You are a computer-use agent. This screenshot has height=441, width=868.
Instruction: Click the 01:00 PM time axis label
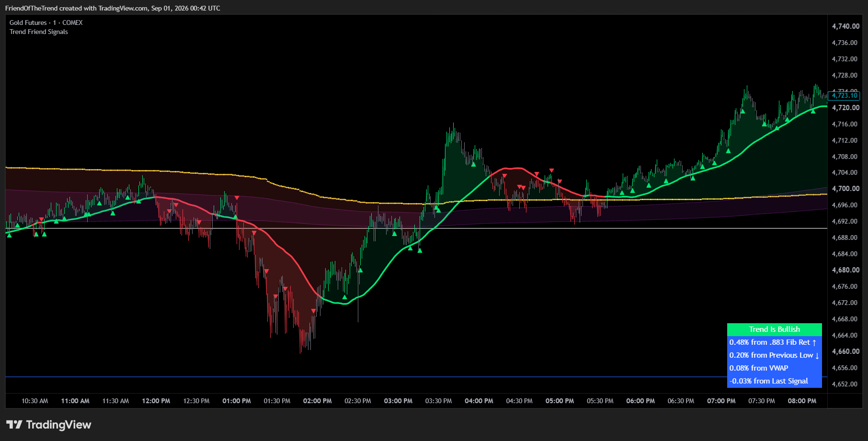[x=237, y=401]
